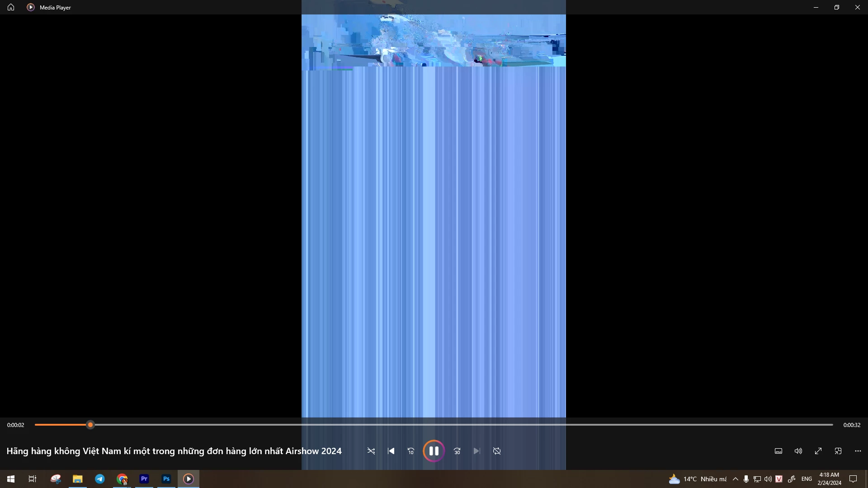This screenshot has height=488, width=868.
Task: Toggle shuffle mode
Action: [371, 451]
